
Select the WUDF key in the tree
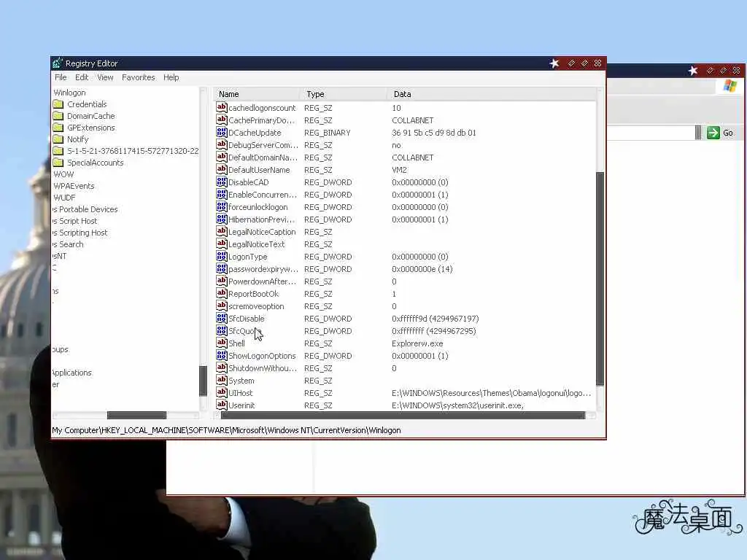point(64,198)
